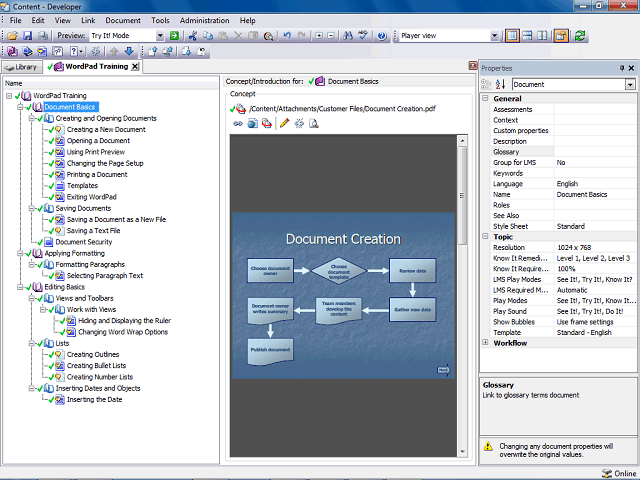
Task: Click the concept preview vertical scrollbar thumb
Action: pos(462,196)
